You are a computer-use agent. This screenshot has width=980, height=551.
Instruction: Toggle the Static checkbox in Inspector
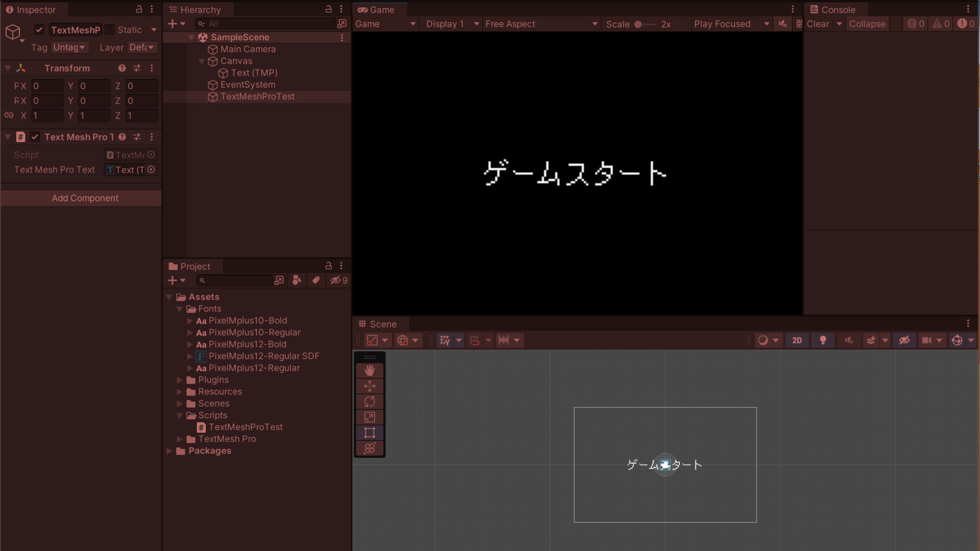pyautogui.click(x=109, y=30)
